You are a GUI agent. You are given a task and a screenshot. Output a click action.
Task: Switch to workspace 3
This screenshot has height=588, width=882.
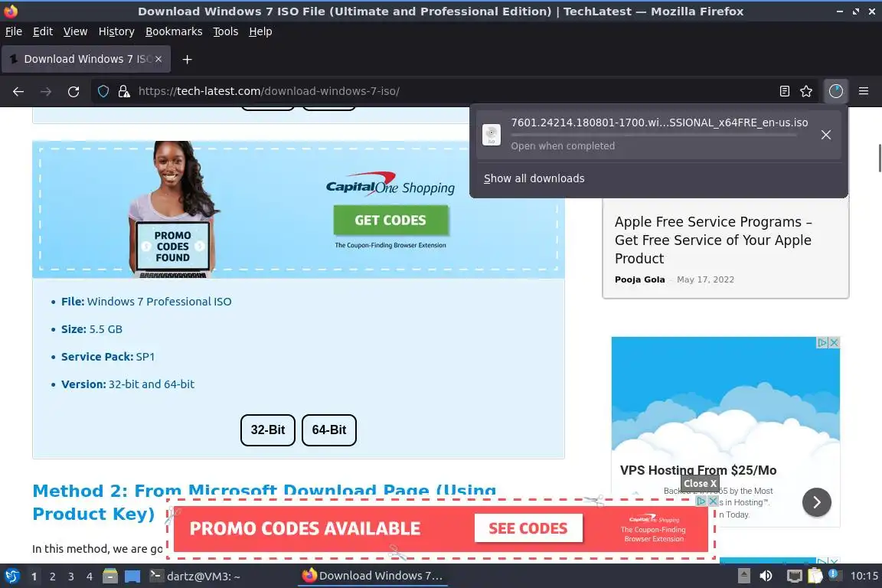[71, 577]
